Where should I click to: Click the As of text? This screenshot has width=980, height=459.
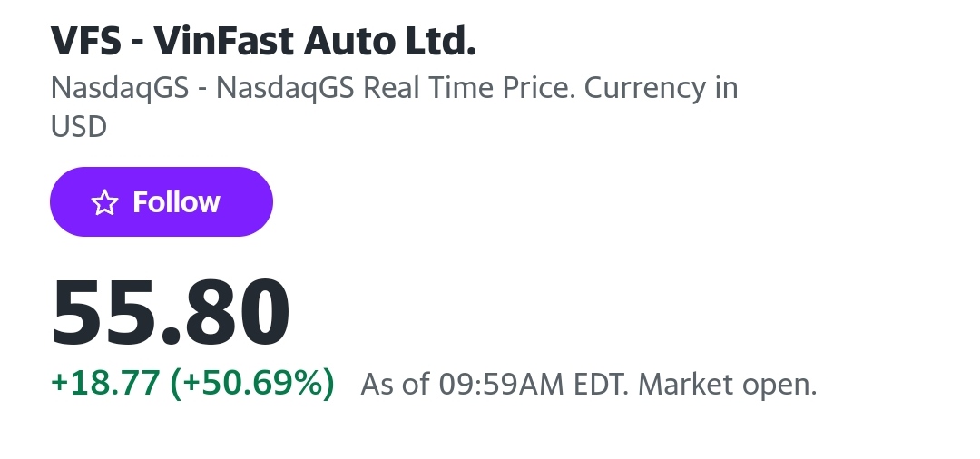pos(395,385)
